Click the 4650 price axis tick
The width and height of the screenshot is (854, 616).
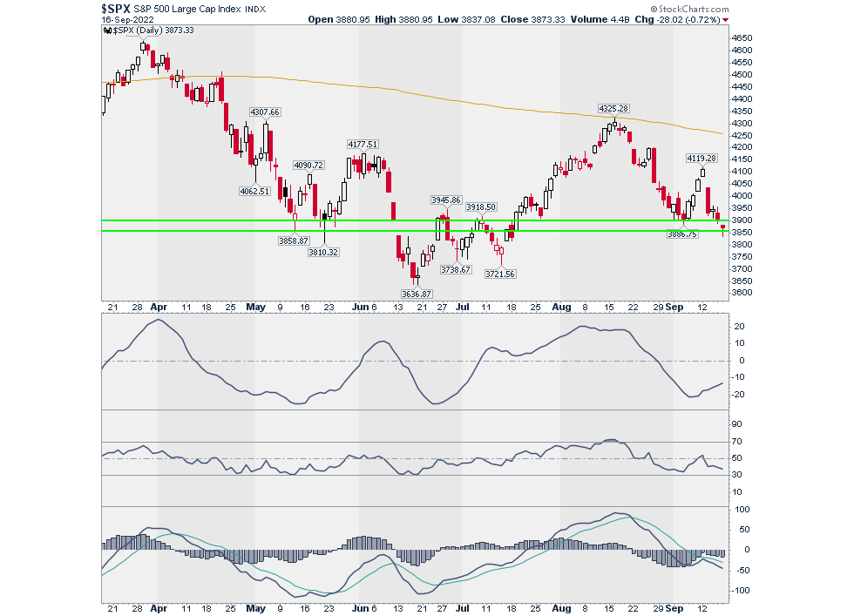742,38
